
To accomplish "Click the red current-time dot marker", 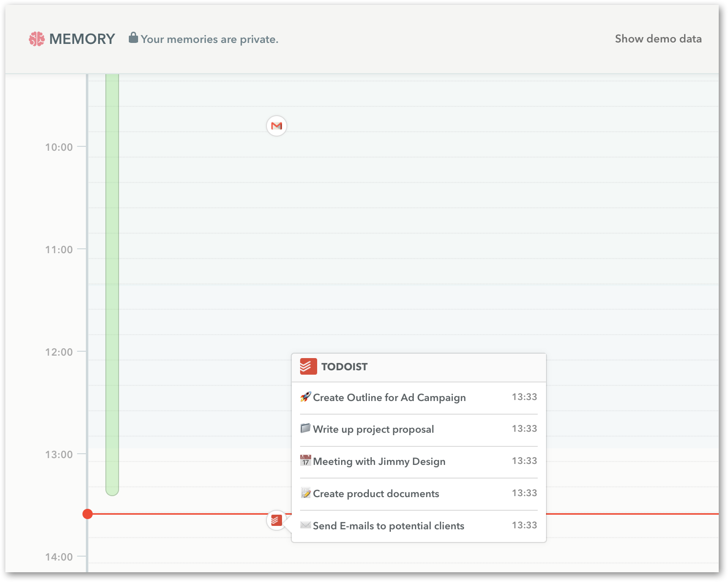I will 87,514.
